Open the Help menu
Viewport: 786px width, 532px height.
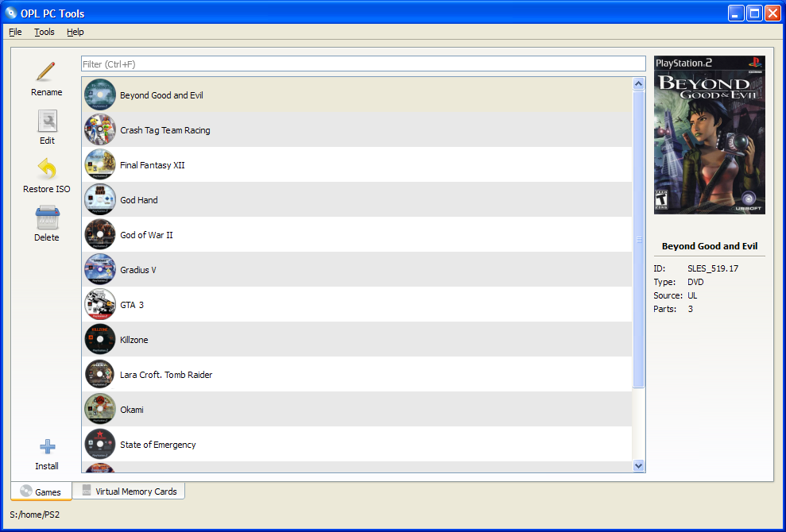pyautogui.click(x=76, y=32)
